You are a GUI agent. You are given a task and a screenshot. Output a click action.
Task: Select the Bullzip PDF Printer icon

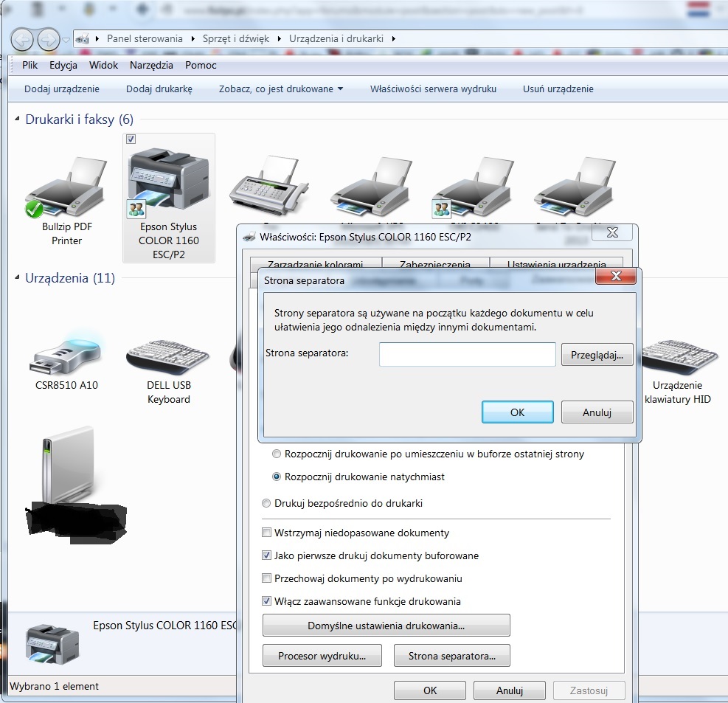(x=66, y=188)
